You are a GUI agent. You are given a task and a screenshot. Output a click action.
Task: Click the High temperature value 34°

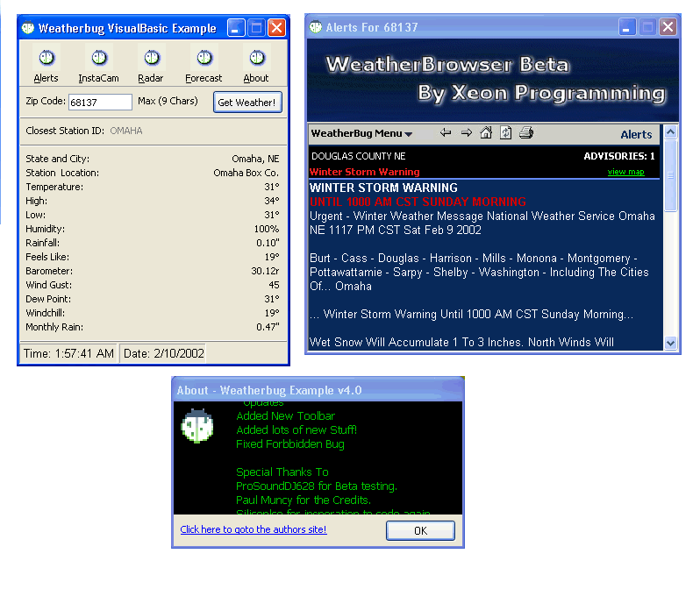272,201
